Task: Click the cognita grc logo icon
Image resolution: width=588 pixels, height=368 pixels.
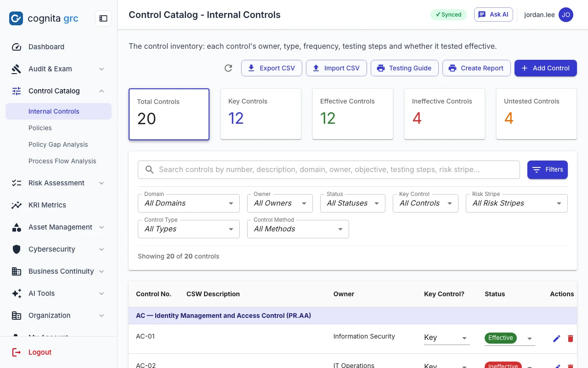Action: coord(16,18)
